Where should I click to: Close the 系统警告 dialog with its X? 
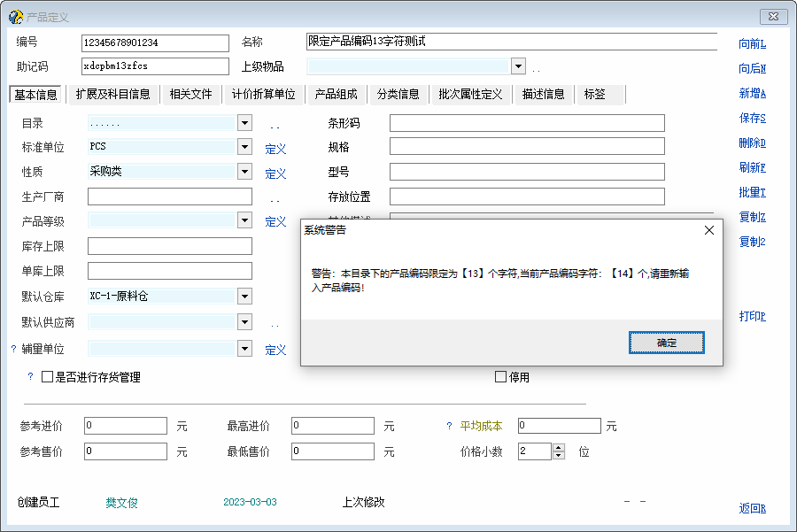[x=708, y=230]
